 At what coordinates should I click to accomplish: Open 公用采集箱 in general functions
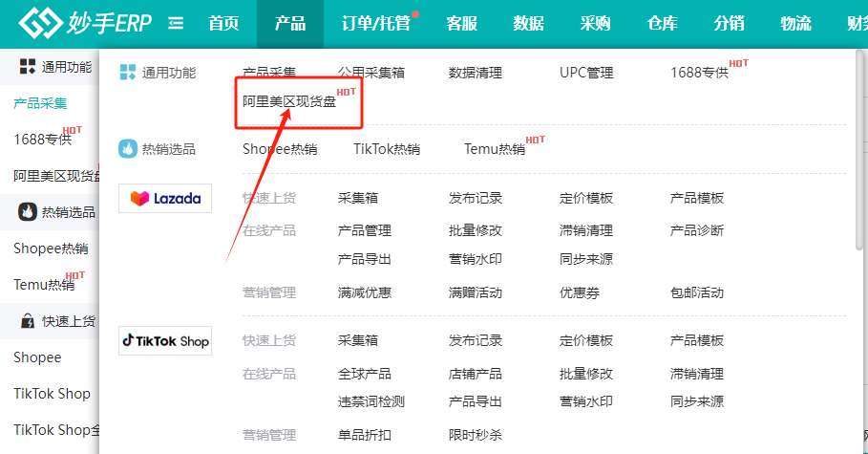click(371, 73)
